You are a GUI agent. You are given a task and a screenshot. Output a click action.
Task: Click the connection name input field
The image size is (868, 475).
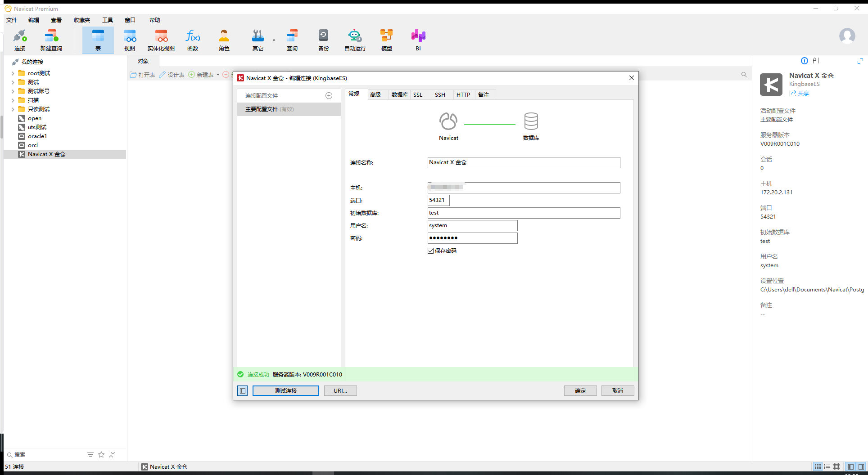524,162
